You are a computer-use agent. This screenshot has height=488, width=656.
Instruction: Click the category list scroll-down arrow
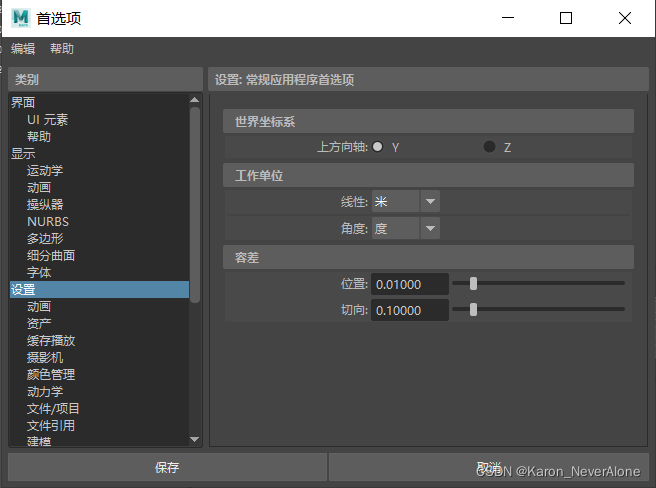pyautogui.click(x=195, y=439)
